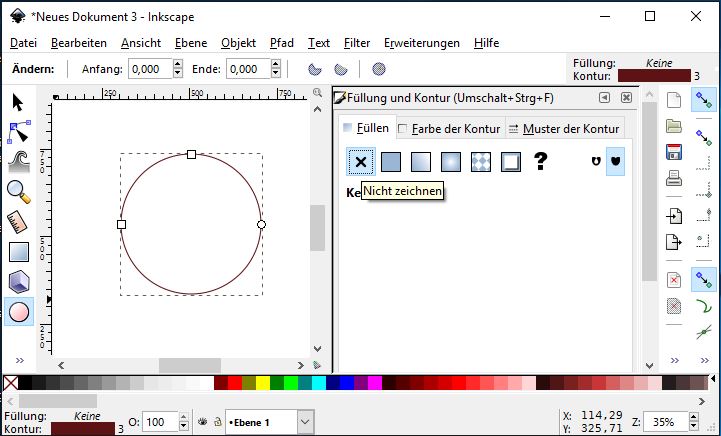Select the Ellipse circle tool

coord(19,312)
